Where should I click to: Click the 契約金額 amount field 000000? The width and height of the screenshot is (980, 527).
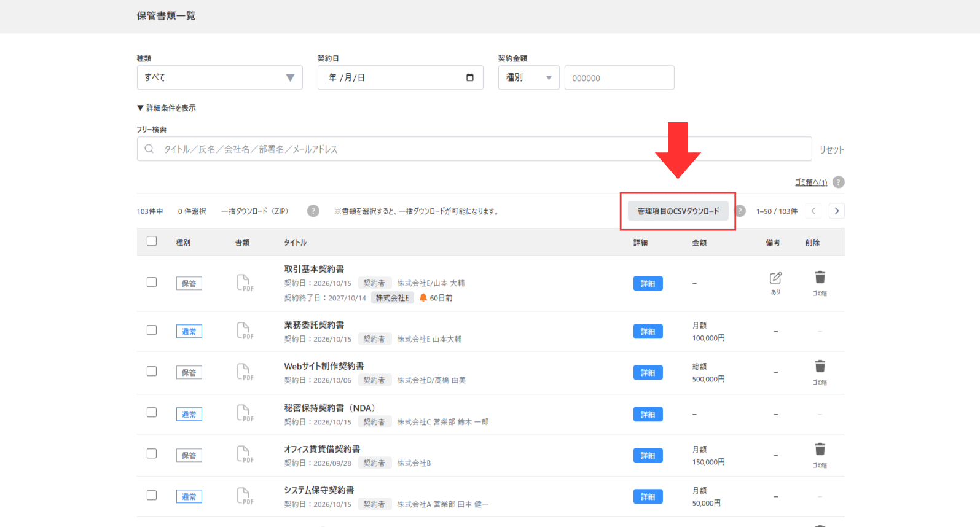click(x=619, y=77)
